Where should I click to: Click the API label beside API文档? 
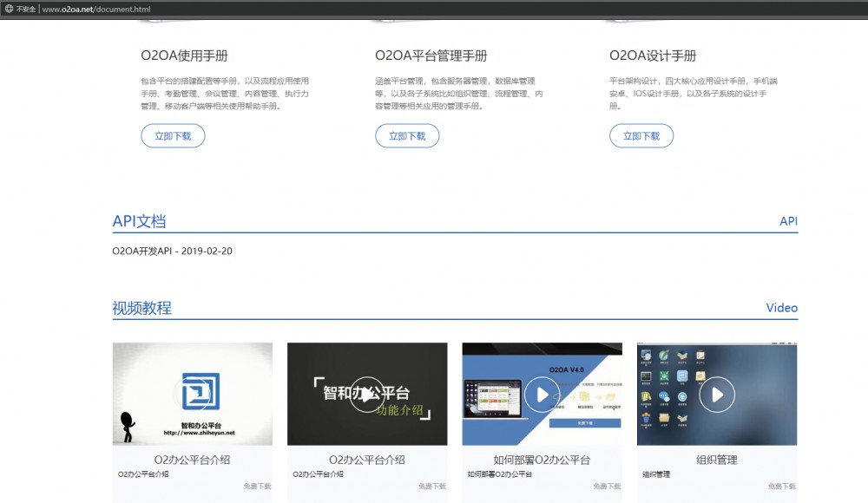788,221
